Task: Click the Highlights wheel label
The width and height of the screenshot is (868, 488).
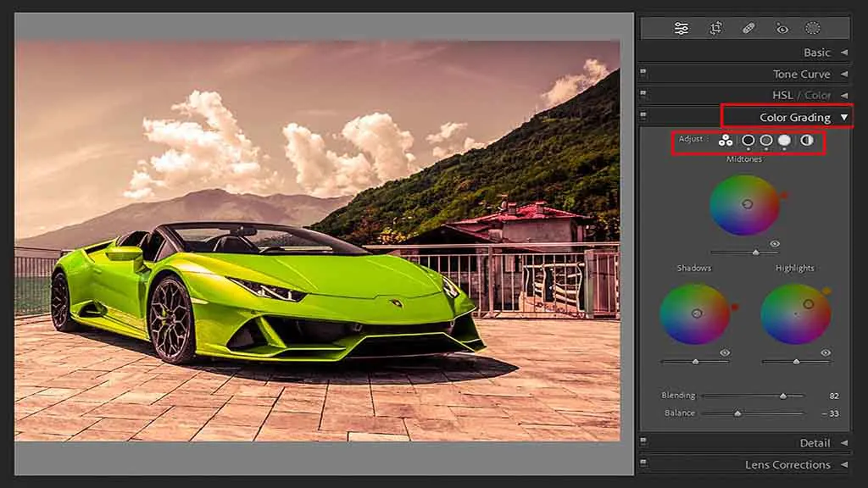Action: [x=795, y=268]
